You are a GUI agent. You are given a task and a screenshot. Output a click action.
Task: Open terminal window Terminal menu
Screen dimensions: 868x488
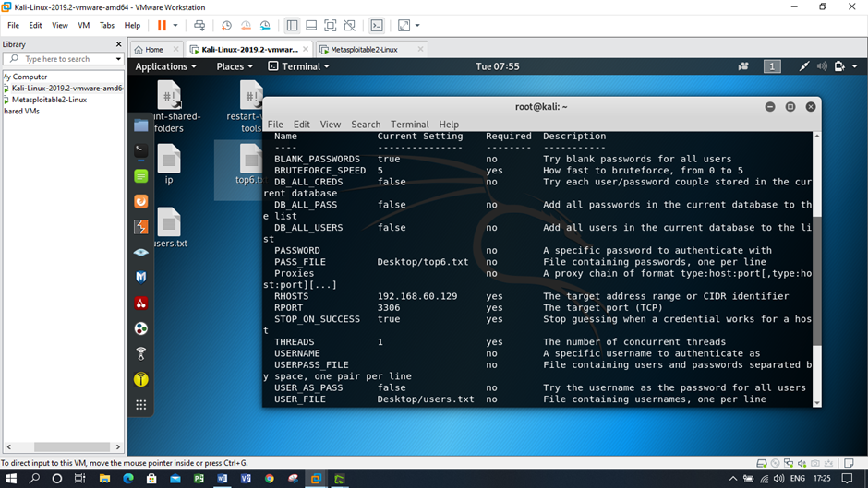(x=410, y=125)
